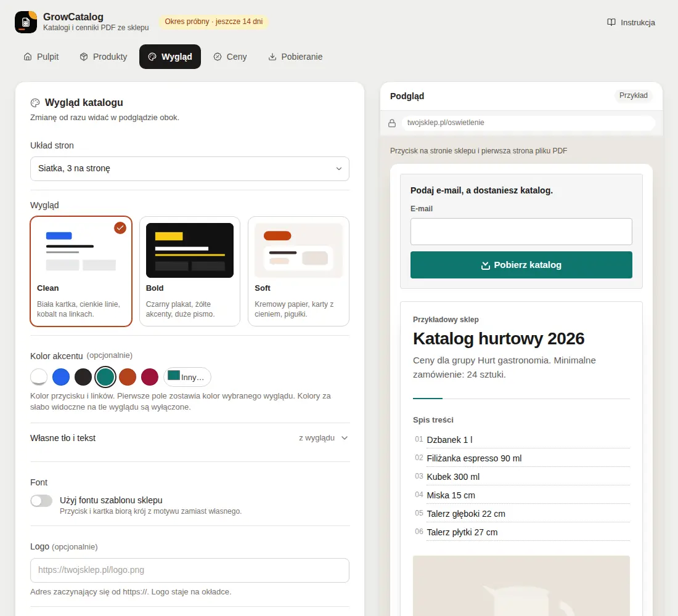Click contents entry Filiżanka espresso 90 ml
The width and height of the screenshot is (678, 616).
coord(474,458)
